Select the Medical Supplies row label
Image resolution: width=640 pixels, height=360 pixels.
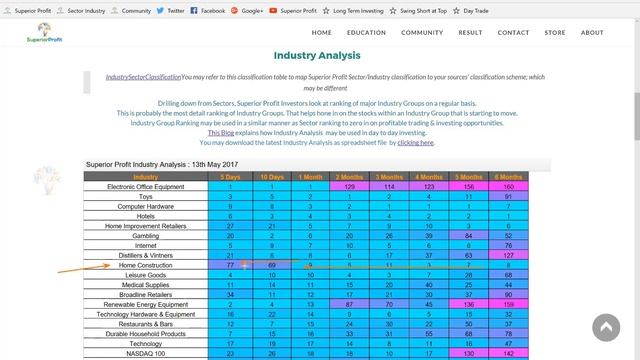click(x=146, y=284)
